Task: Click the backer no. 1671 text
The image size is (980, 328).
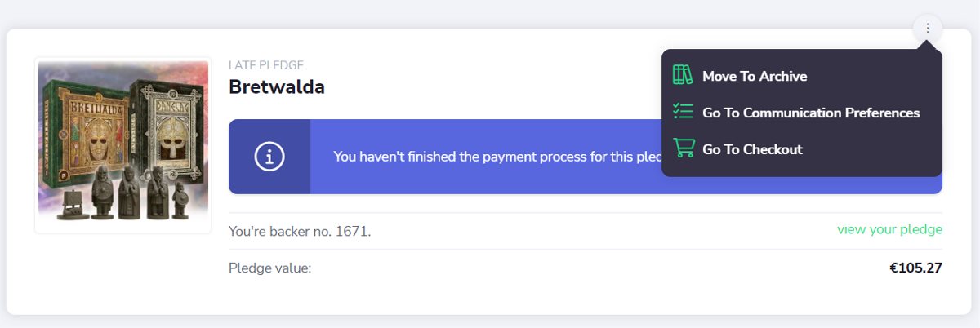Action: coord(300,232)
